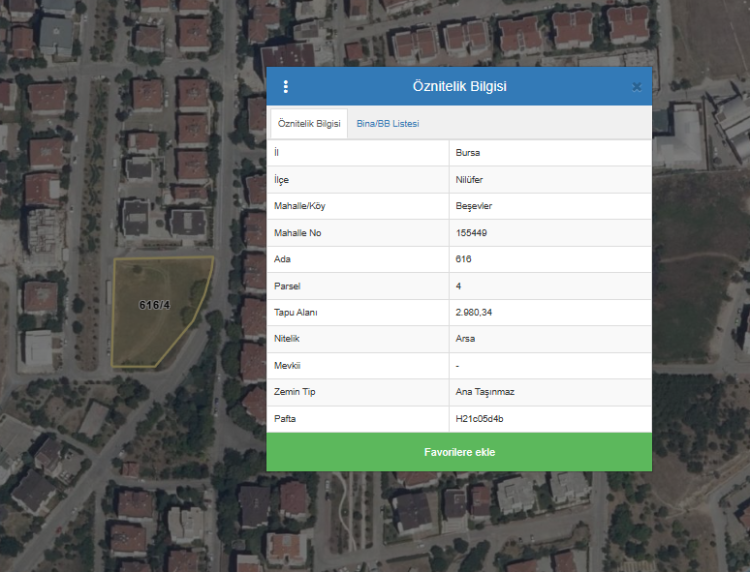Image resolution: width=750 pixels, height=572 pixels.
Task: Select the Zemin Tip value Ana Taşınmaz
Action: (x=485, y=392)
